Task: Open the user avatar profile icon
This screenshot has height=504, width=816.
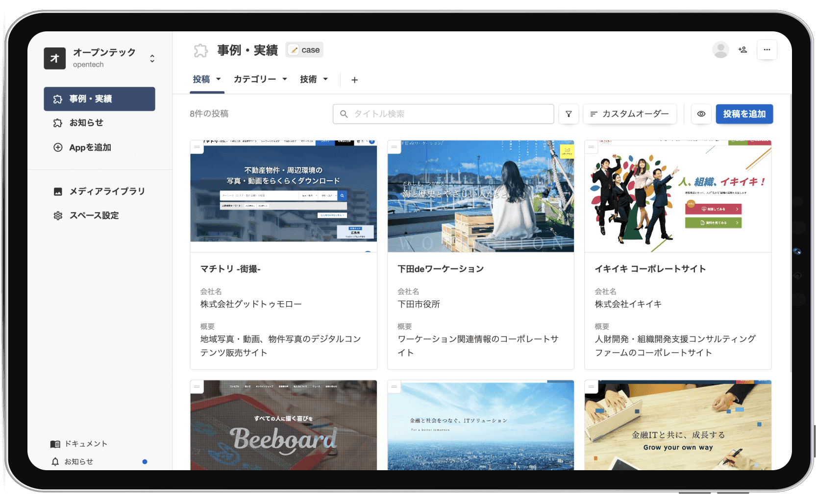Action: [720, 50]
